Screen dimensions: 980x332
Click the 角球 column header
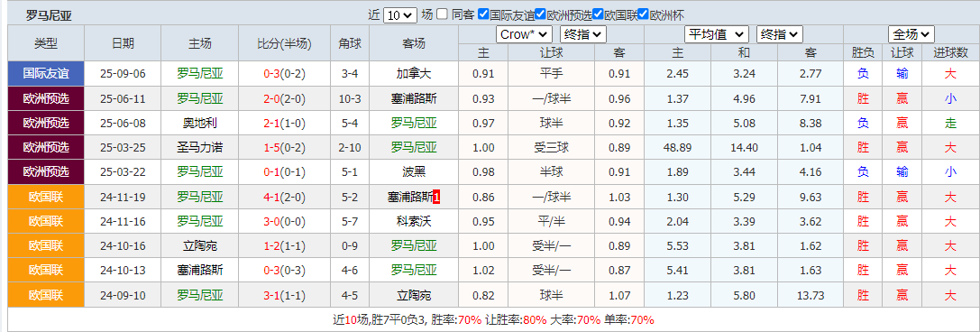(x=350, y=43)
